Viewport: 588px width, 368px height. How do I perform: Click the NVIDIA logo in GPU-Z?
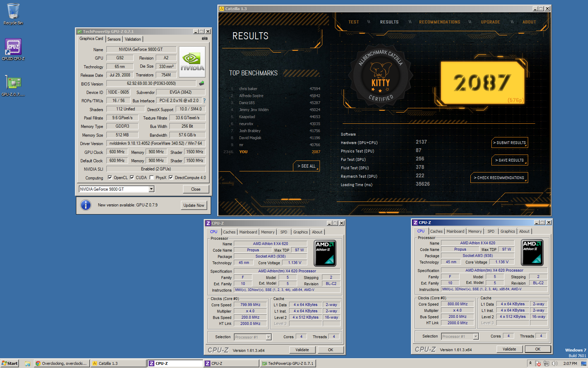click(192, 62)
